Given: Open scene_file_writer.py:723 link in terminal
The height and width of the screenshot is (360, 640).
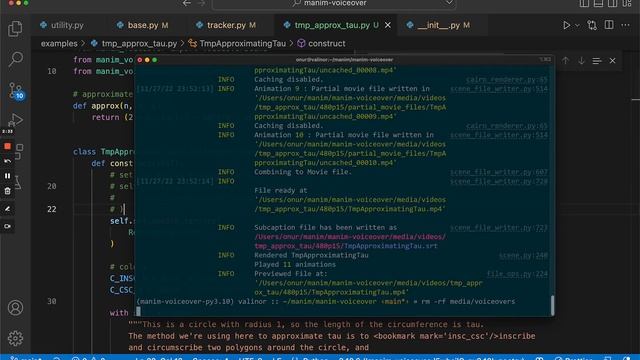Looking at the screenshot, I should tap(499, 228).
